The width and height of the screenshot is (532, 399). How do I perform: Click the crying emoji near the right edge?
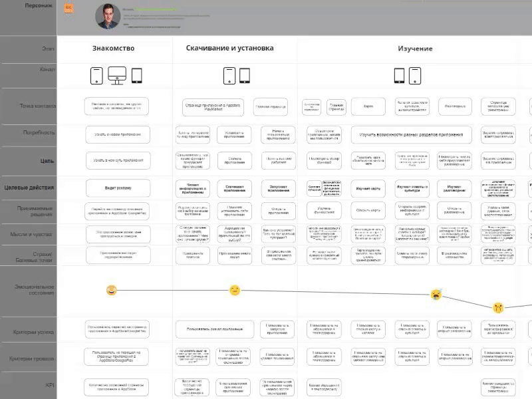pos(497,307)
